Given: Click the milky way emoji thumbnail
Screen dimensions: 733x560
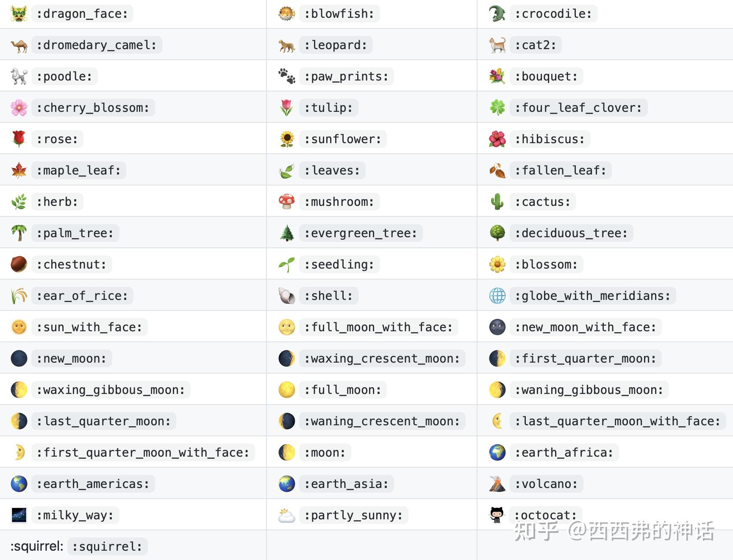Looking at the screenshot, I should tap(19, 515).
